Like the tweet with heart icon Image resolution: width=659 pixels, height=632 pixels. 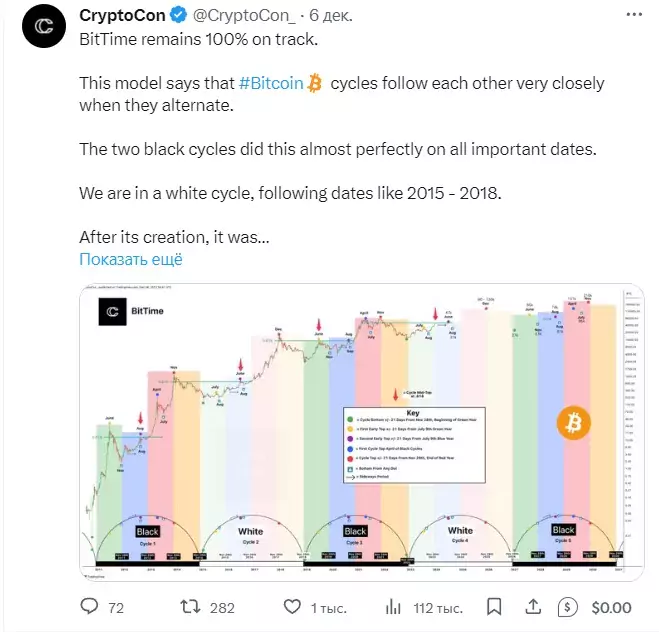(292, 607)
